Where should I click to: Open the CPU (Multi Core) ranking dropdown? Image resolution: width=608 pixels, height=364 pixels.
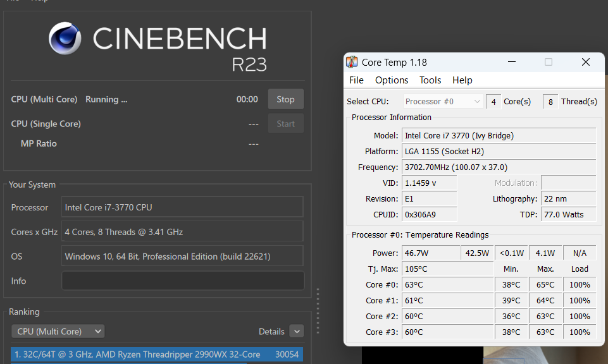coord(58,332)
